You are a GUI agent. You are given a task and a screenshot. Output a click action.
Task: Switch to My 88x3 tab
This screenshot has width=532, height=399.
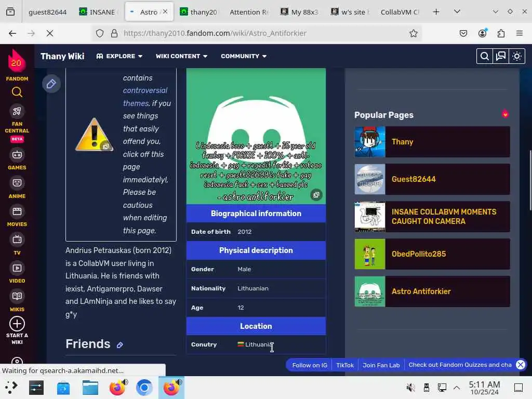300,12
